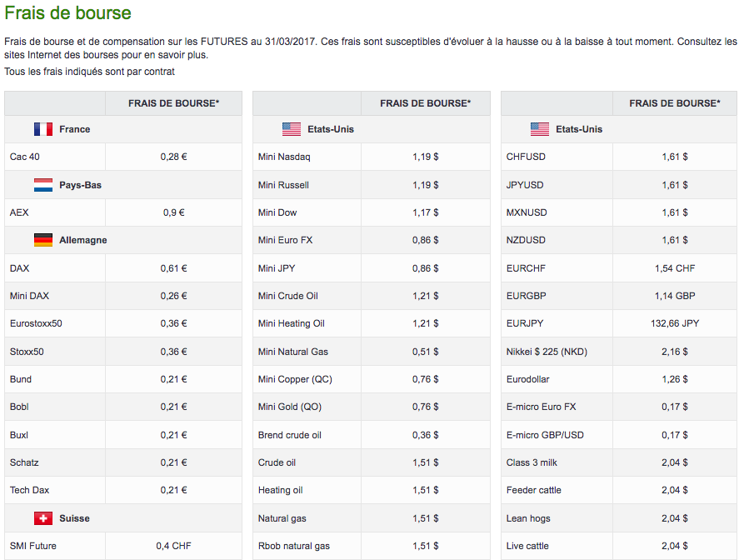The width and height of the screenshot is (739, 560).
Task: Click the US flag above CHFUSD
Action: (x=540, y=129)
